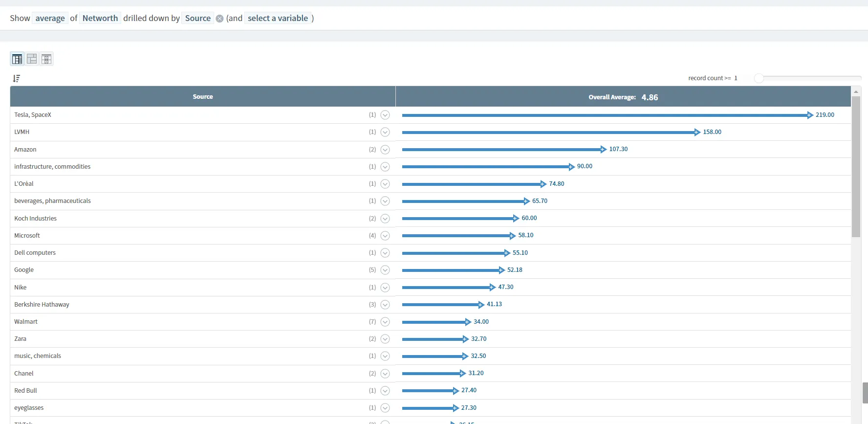
Task: Click the table vertical scrollbar thumb
Action: point(856,166)
